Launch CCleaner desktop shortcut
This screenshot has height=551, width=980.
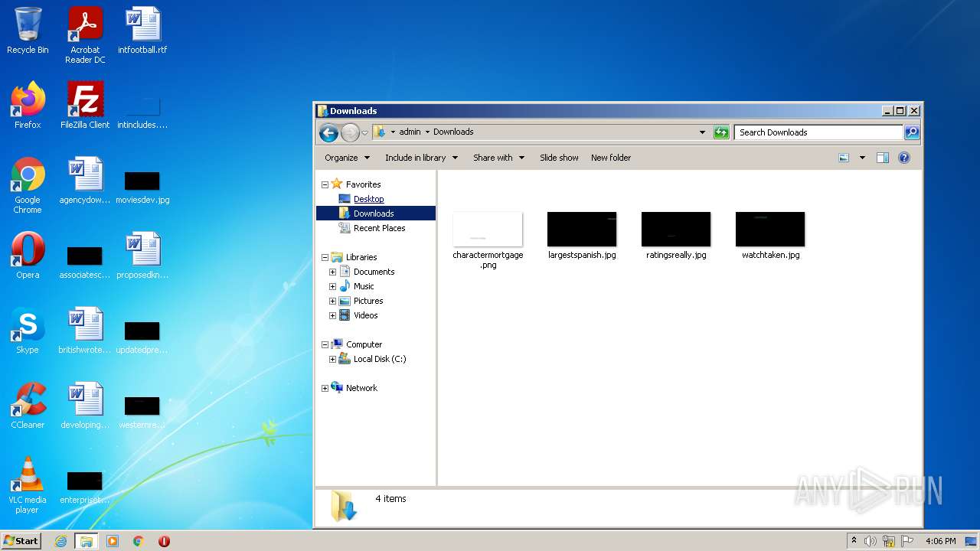pyautogui.click(x=28, y=406)
